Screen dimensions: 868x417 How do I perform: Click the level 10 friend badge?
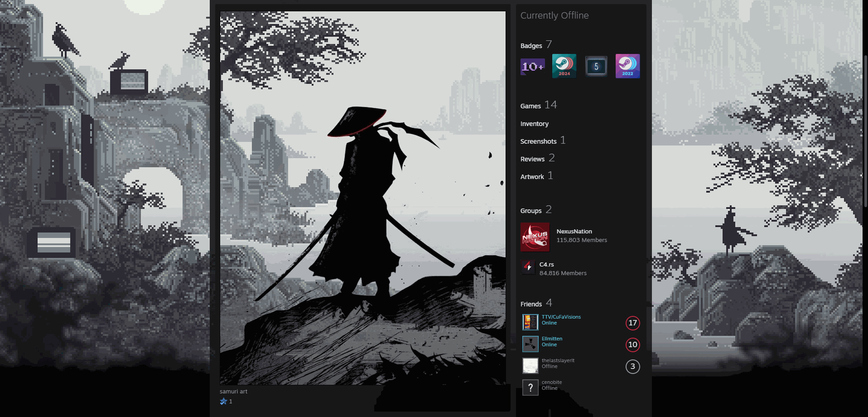coord(633,344)
